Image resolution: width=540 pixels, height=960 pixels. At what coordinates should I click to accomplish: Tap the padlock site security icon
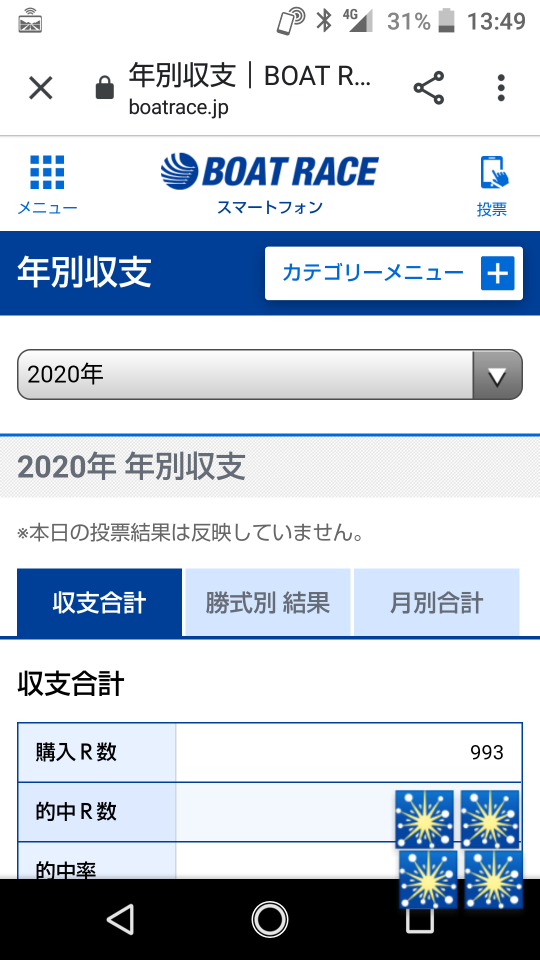(x=105, y=87)
